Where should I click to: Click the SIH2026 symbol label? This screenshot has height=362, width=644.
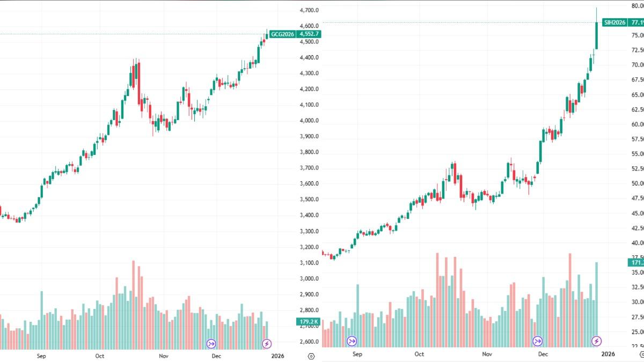(614, 23)
